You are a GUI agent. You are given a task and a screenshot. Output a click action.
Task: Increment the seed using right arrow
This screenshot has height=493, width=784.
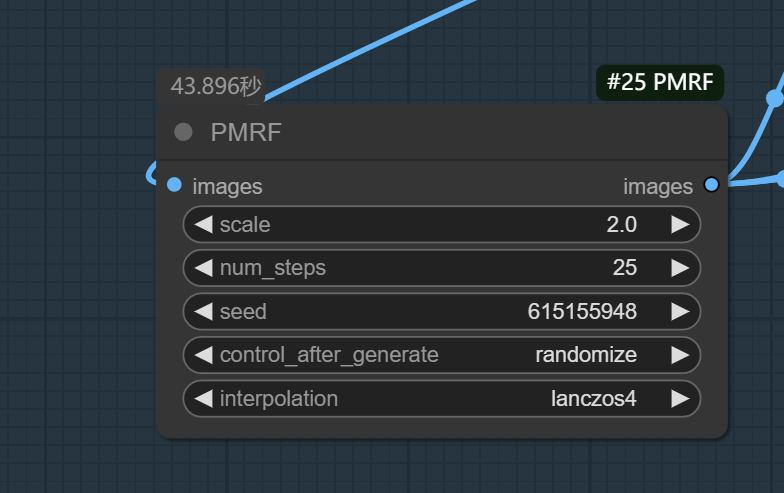coord(680,312)
